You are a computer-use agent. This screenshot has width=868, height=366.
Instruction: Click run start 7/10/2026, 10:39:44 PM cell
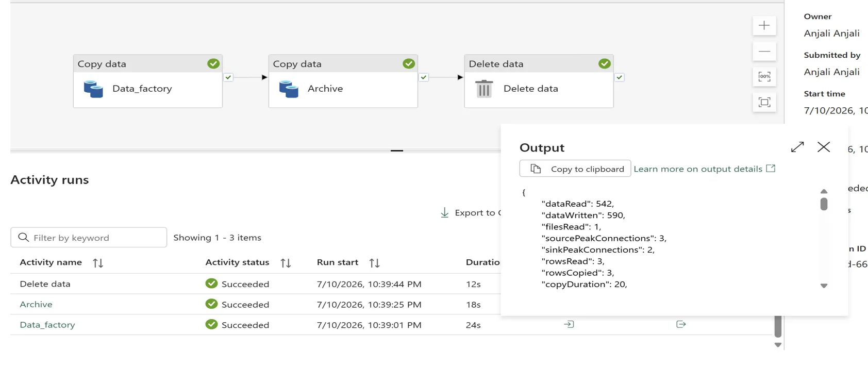click(369, 284)
